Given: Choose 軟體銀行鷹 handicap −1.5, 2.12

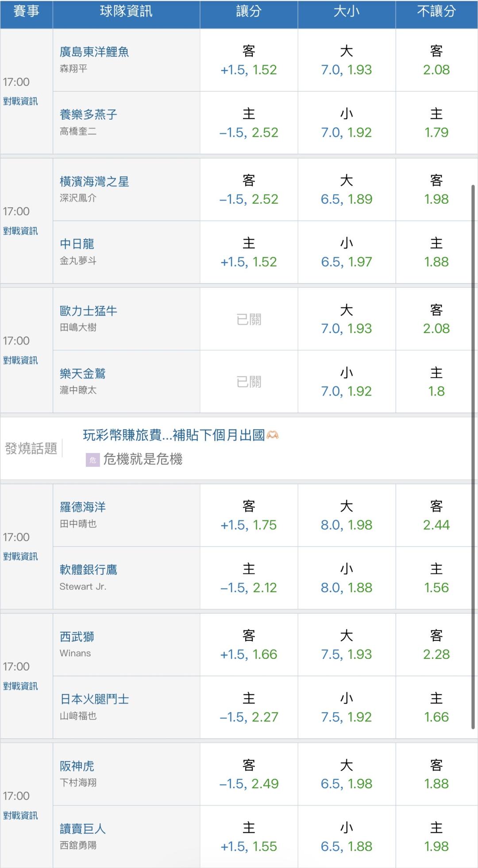Looking at the screenshot, I should click(249, 578).
